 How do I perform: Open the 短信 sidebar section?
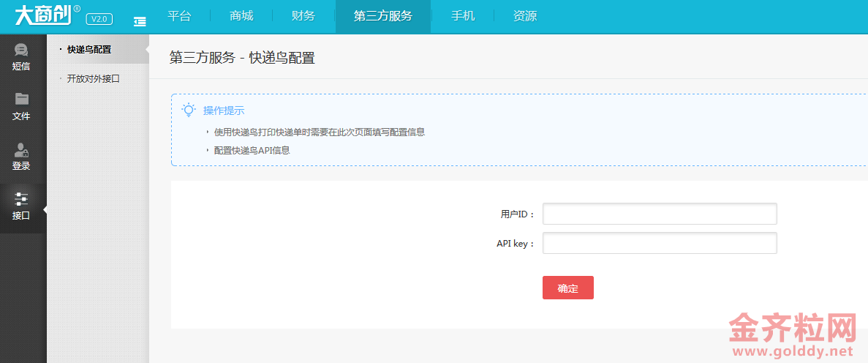(21, 59)
